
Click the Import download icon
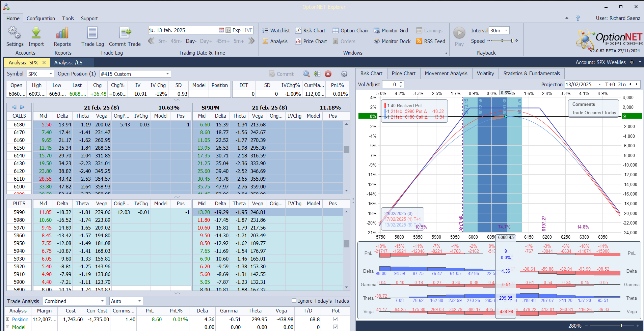click(36, 33)
